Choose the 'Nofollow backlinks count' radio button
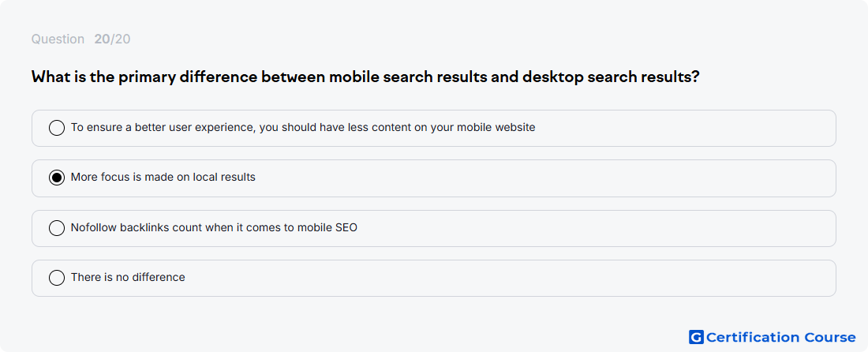This screenshot has height=352, width=868. (x=57, y=228)
